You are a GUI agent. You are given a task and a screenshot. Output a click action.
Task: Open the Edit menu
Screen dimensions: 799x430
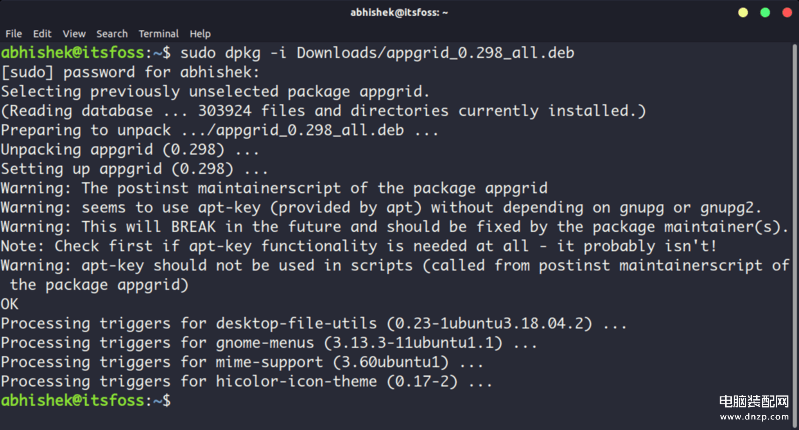pyautogui.click(x=42, y=34)
